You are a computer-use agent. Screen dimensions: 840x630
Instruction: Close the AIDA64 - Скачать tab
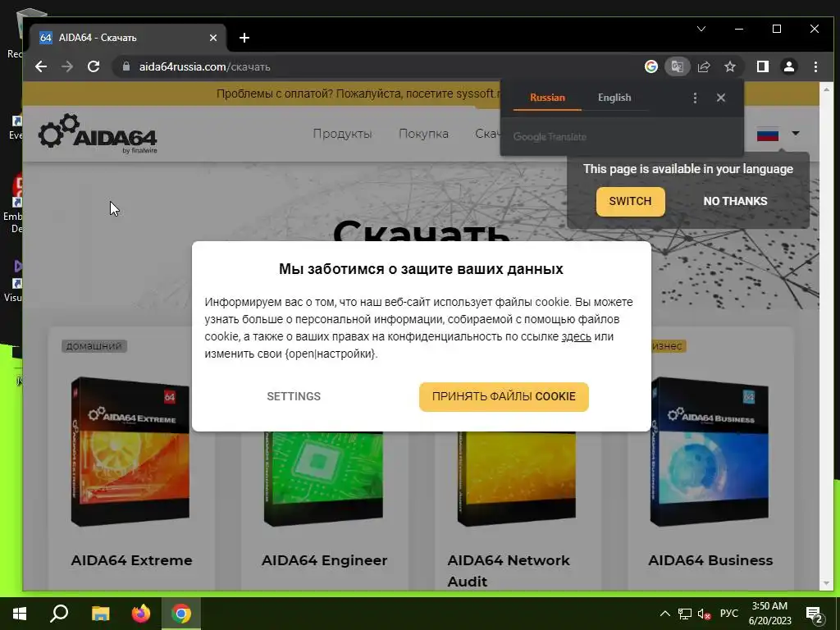tap(213, 38)
